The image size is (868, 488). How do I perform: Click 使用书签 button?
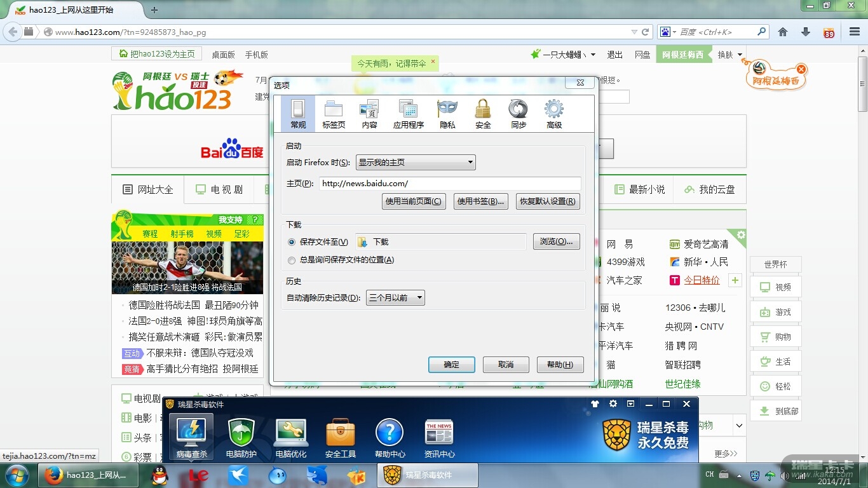(481, 201)
